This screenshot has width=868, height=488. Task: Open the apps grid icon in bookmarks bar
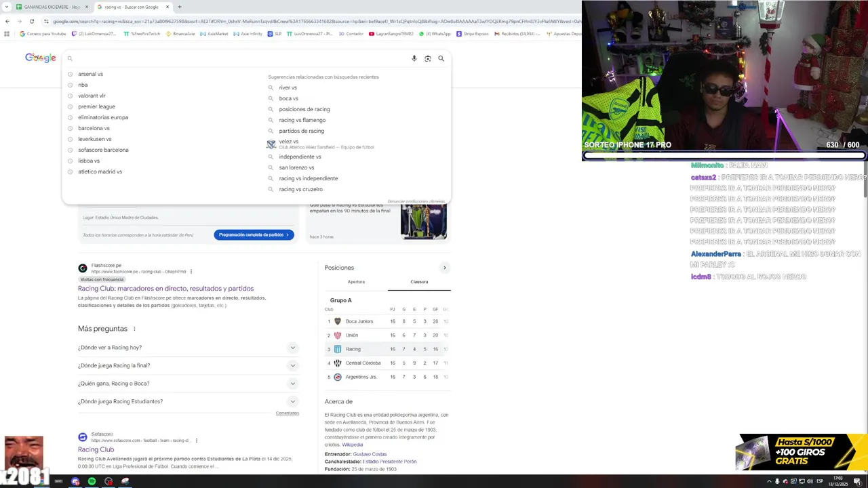coord(7,33)
